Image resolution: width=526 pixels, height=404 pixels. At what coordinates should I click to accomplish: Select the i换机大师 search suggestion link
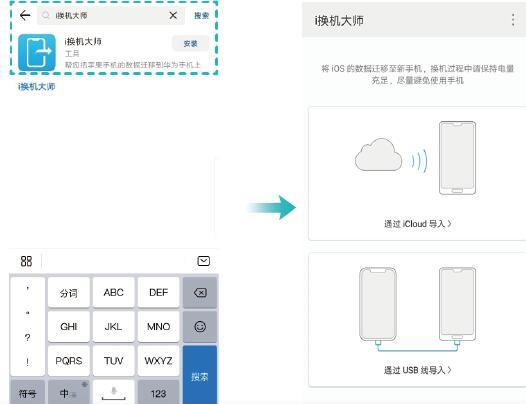pyautogui.click(x=37, y=87)
